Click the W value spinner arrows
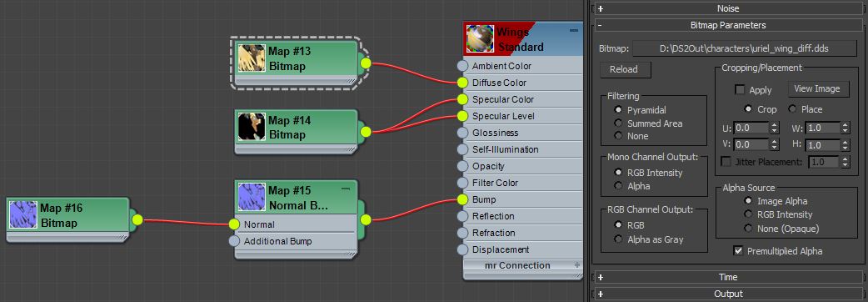Screen dimensions: 868x302 (845, 128)
